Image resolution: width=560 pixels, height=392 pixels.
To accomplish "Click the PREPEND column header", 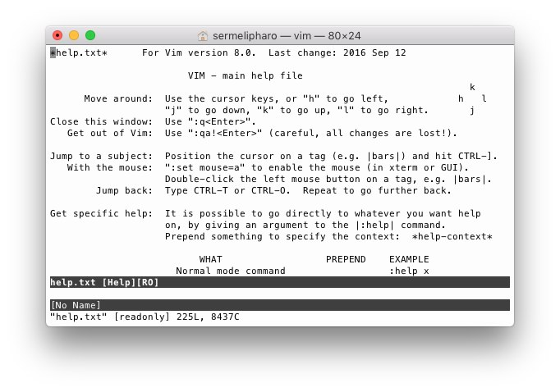I will point(346,259).
